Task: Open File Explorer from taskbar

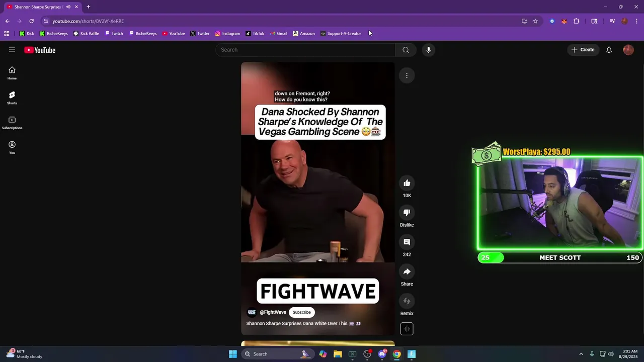Action: tap(338, 354)
